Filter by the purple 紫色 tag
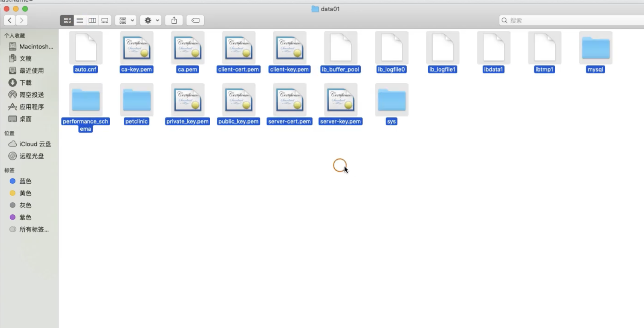The width and height of the screenshot is (644, 328). click(x=25, y=217)
